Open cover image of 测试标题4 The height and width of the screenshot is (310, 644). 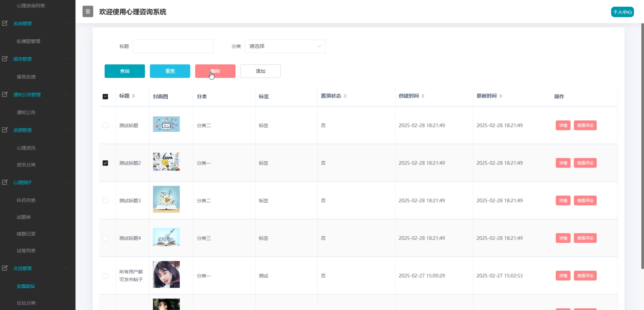(166, 237)
